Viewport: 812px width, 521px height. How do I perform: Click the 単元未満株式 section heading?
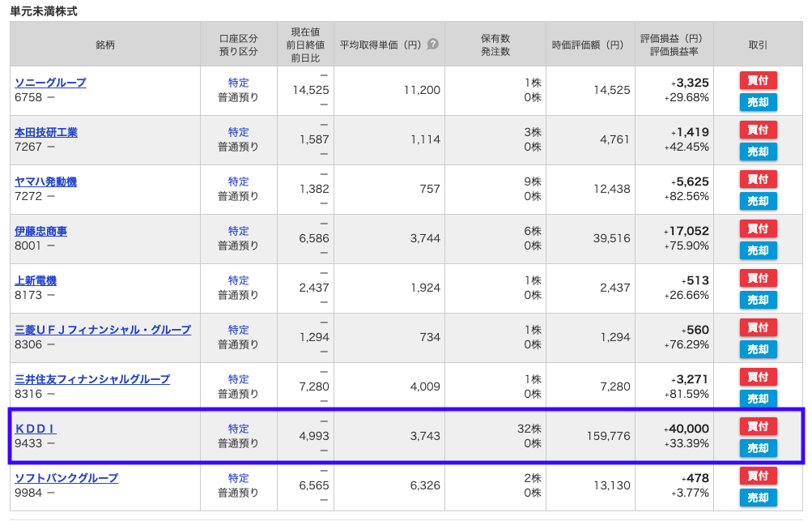[44, 11]
